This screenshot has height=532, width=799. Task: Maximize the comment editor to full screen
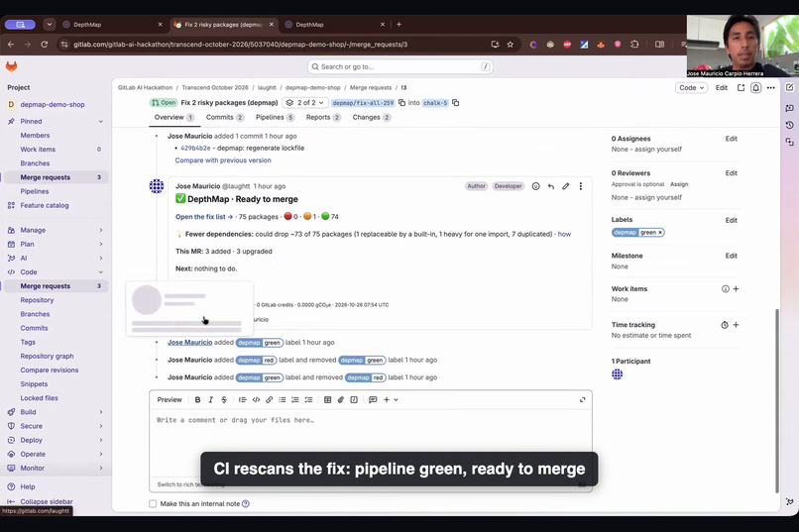(x=583, y=399)
